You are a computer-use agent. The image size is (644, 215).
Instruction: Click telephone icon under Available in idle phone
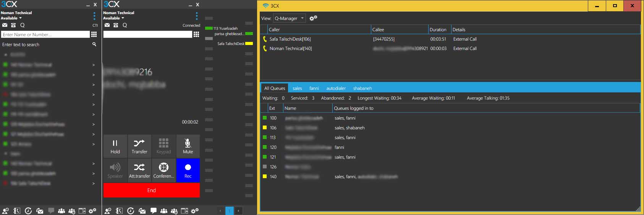pos(13,25)
